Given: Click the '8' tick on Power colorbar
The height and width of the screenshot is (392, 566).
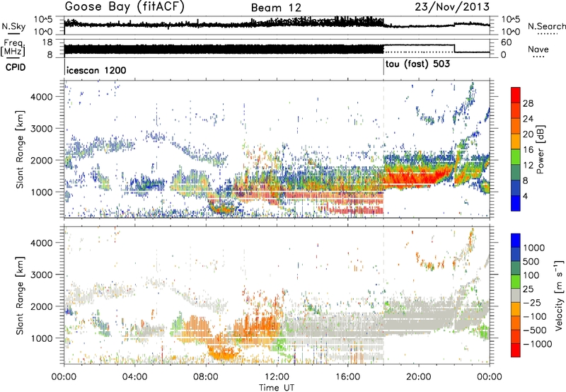Looking at the screenshot, I should point(526,180).
